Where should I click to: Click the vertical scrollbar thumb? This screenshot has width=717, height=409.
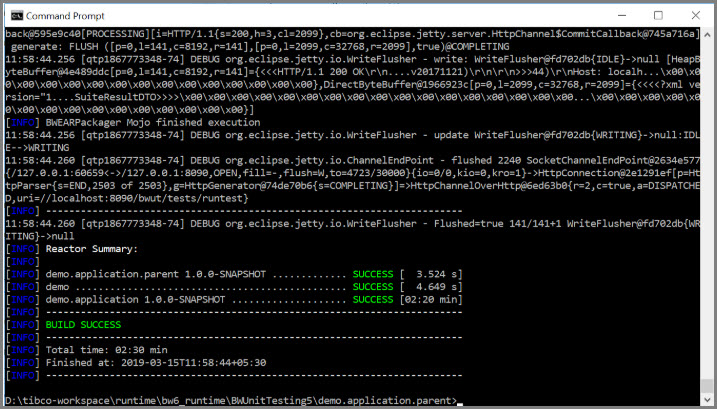point(707,385)
